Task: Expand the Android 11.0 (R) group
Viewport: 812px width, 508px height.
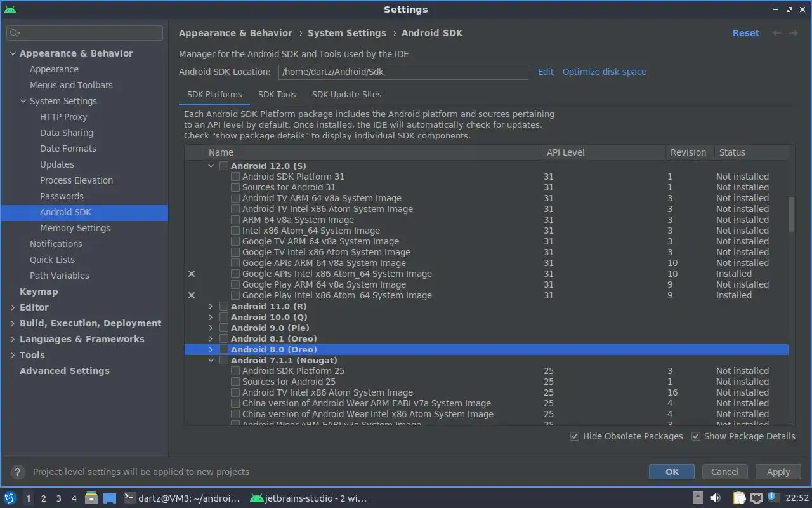Action: pyautogui.click(x=211, y=306)
